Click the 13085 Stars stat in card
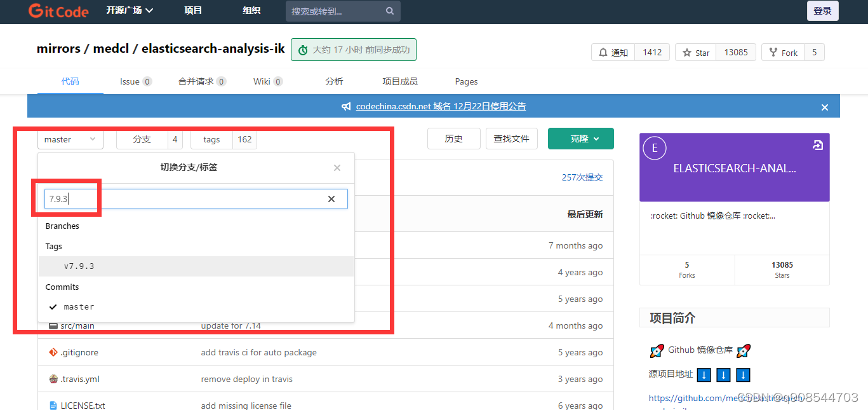The image size is (868, 410). pyautogui.click(x=782, y=270)
